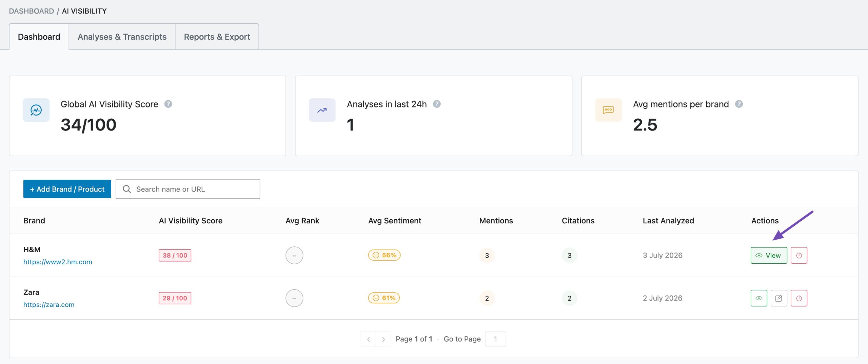This screenshot has width=868, height=364.
Task: Click Zara mentions count 2
Action: [487, 298]
